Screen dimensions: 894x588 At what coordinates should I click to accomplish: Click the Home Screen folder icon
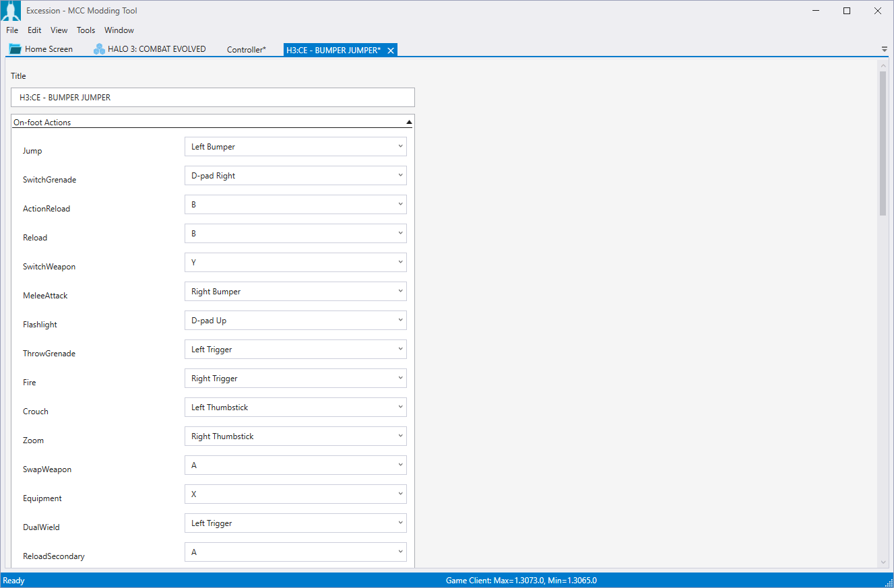click(x=15, y=49)
